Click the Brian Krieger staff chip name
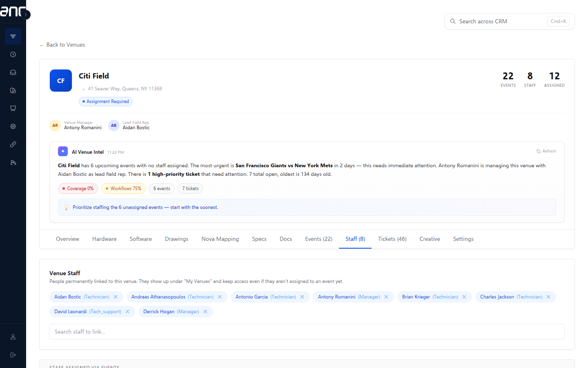This screenshot has width=588, height=368. pos(416,297)
